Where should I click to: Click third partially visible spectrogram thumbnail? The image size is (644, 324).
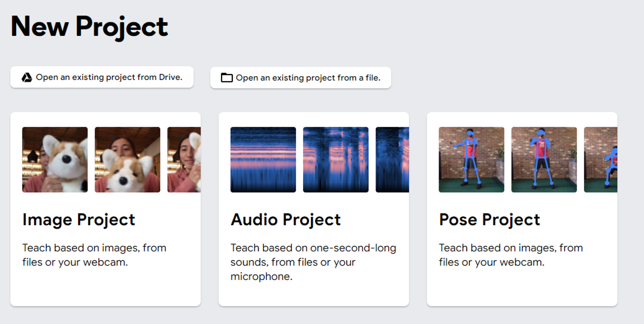coord(392,160)
